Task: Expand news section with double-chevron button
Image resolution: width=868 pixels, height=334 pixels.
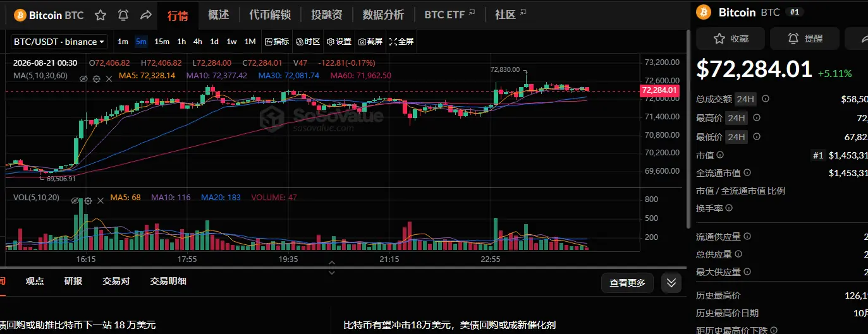Action: (671, 283)
